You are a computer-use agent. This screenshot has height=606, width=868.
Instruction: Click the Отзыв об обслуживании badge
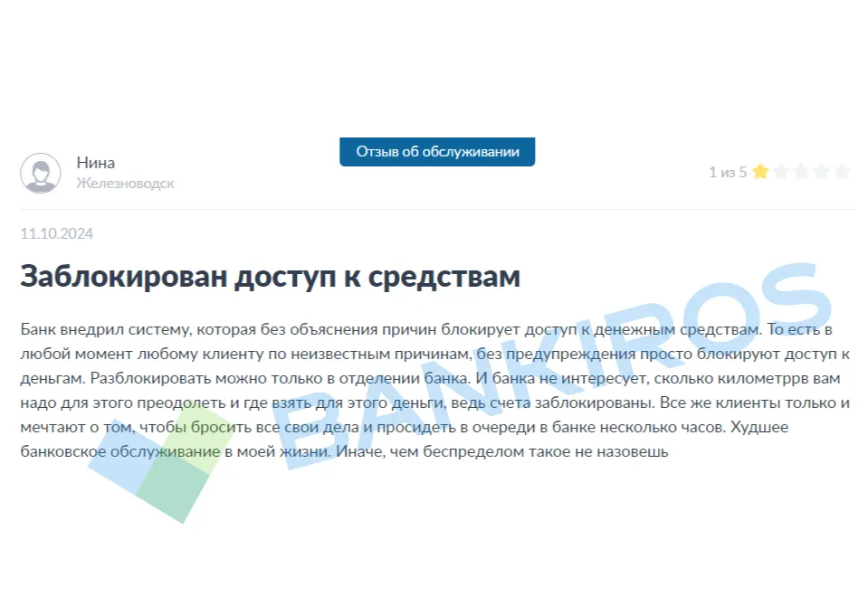(437, 152)
